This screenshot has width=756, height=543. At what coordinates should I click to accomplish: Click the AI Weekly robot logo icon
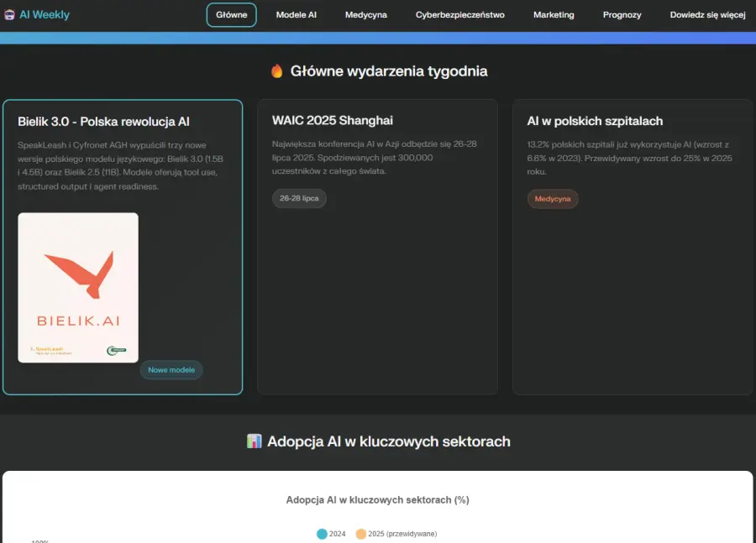(x=9, y=14)
